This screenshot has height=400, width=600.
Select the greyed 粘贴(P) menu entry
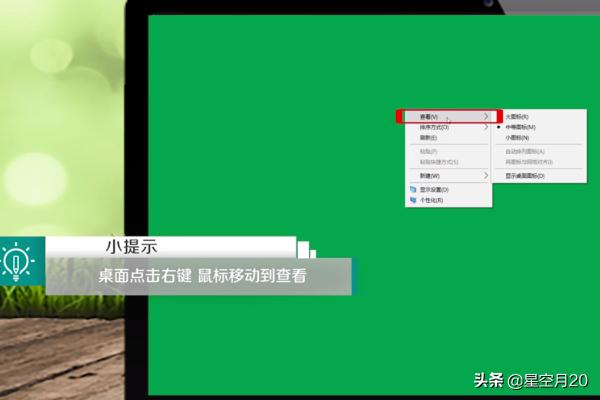pos(448,152)
